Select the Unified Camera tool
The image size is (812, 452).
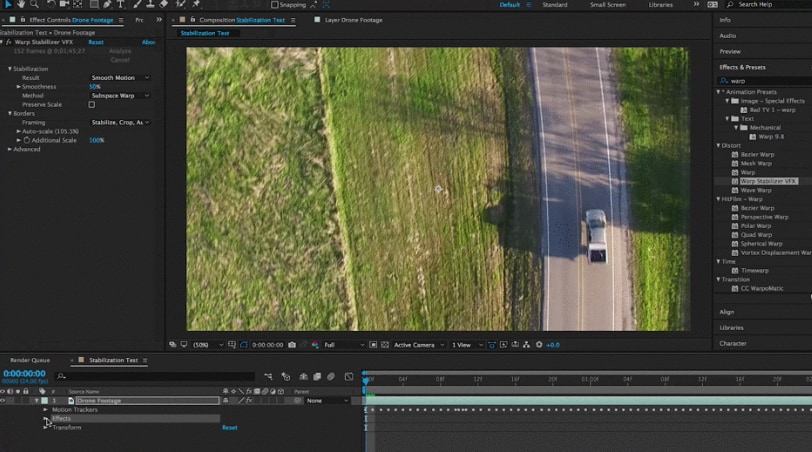(x=64, y=4)
